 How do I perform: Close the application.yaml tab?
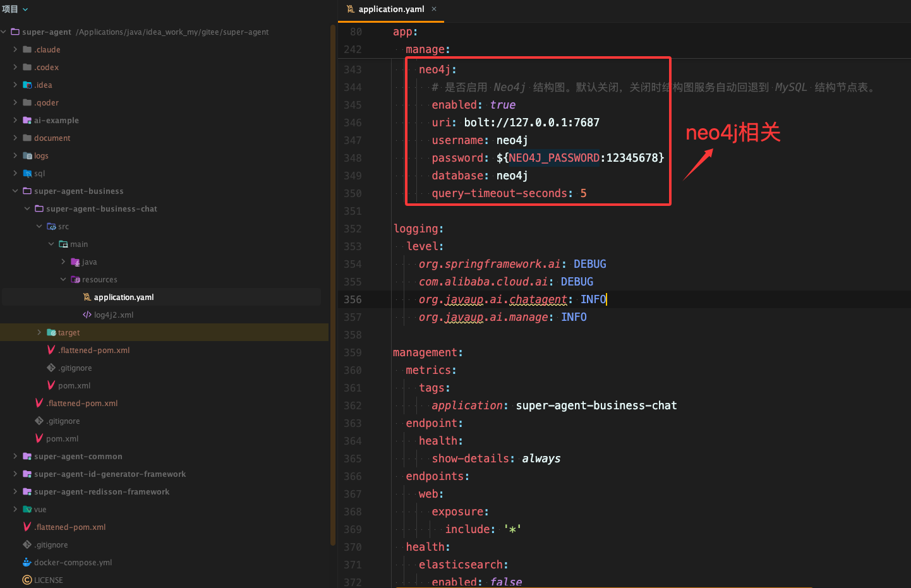coord(434,9)
